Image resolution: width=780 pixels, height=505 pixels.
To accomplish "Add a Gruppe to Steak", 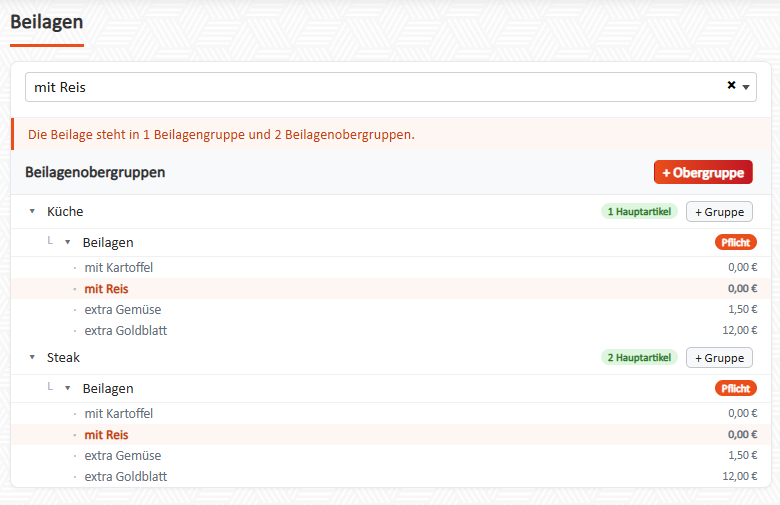I will click(x=719, y=357).
